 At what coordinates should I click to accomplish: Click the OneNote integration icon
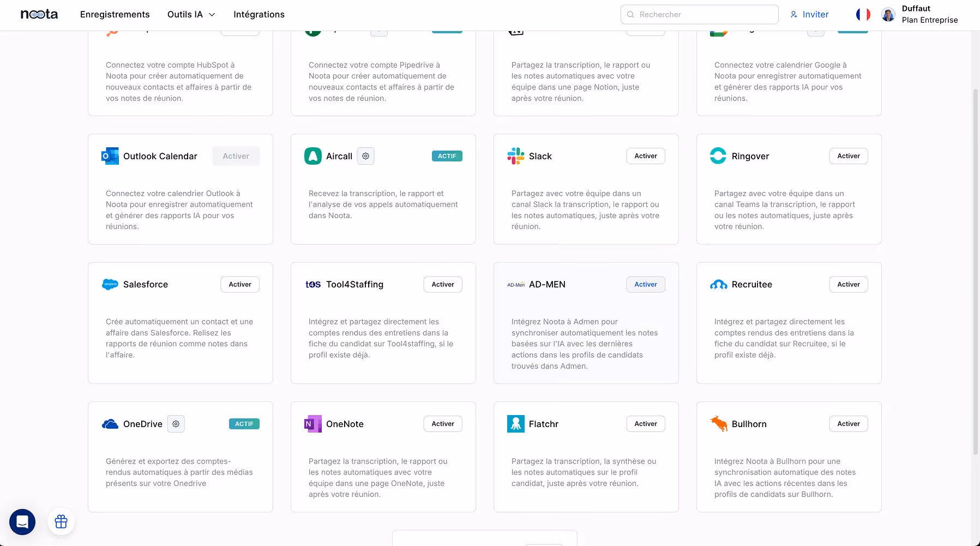click(x=312, y=424)
